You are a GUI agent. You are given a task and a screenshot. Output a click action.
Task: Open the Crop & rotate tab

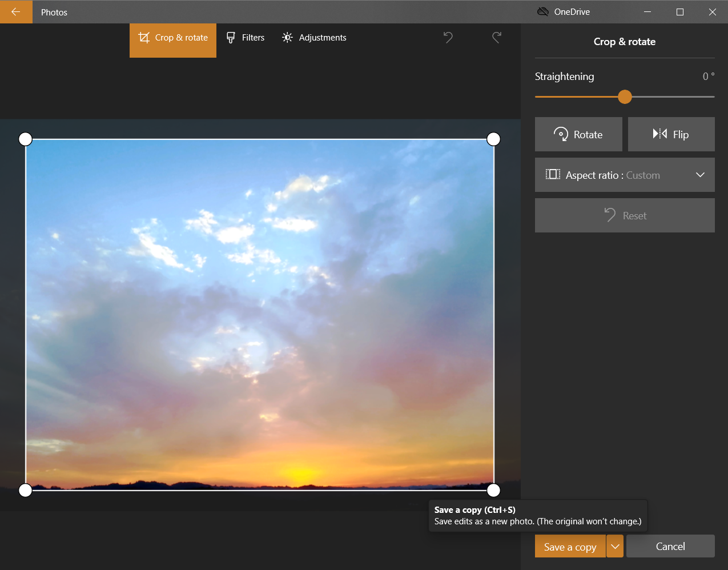(173, 38)
